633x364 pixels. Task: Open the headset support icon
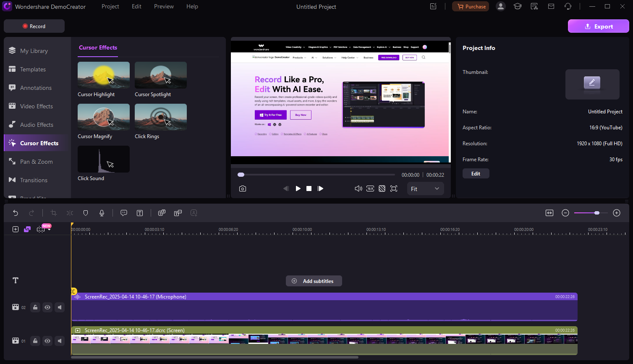tap(568, 6)
